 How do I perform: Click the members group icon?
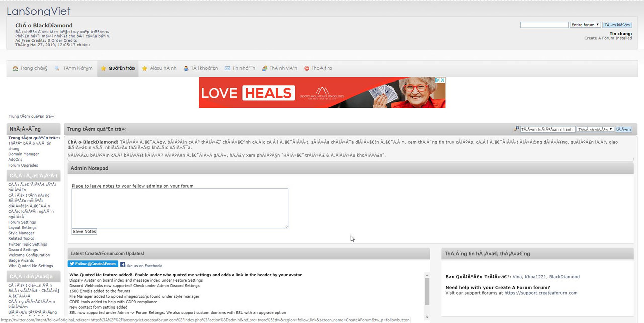(x=265, y=68)
